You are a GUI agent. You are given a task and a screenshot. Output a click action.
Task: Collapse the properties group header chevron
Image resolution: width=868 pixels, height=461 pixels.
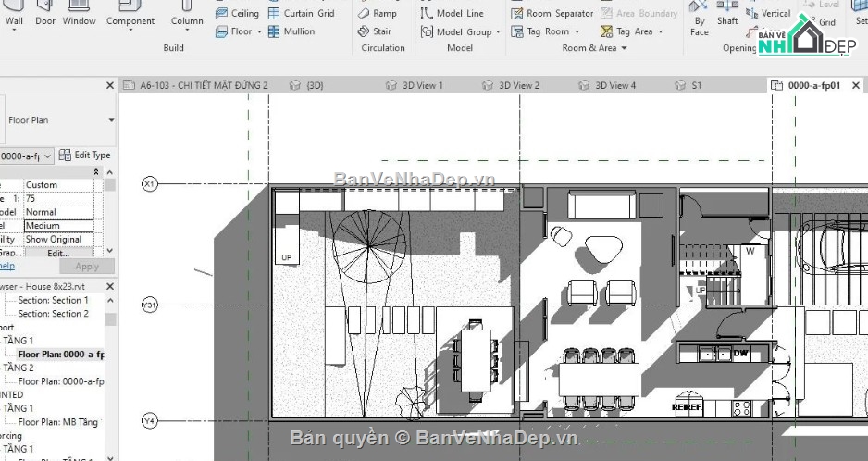(x=96, y=172)
